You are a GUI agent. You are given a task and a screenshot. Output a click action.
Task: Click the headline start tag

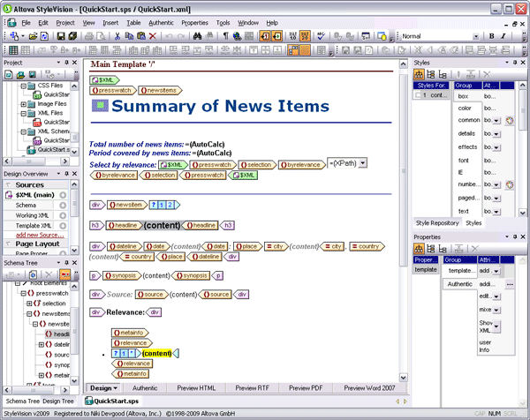[124, 225]
